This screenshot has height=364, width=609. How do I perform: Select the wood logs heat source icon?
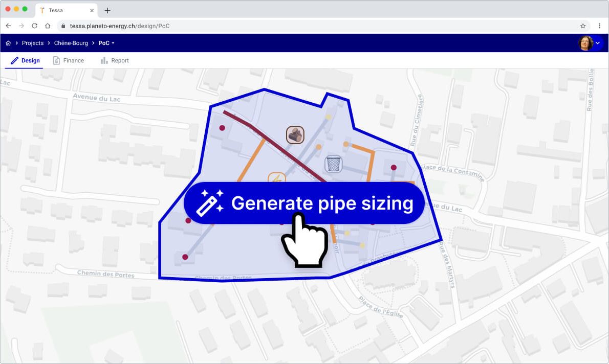click(x=295, y=135)
